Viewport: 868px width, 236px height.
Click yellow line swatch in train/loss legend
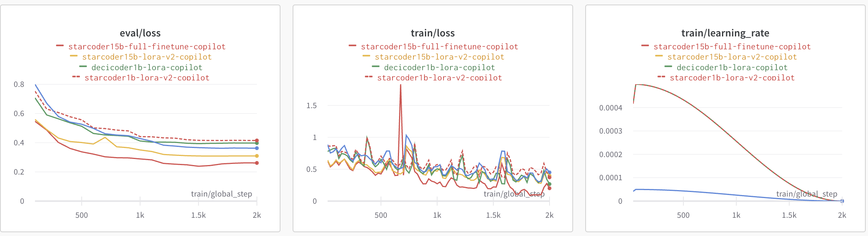(x=366, y=56)
